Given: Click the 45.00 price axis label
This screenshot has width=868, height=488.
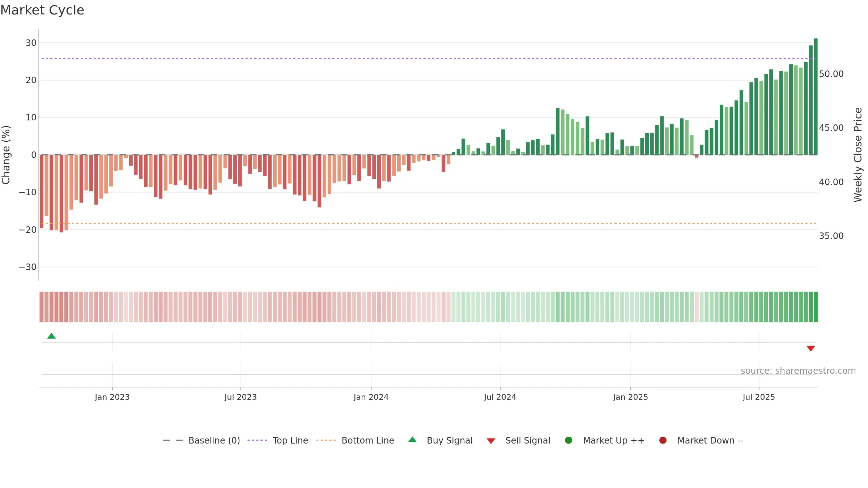Looking at the screenshot, I should point(831,128).
